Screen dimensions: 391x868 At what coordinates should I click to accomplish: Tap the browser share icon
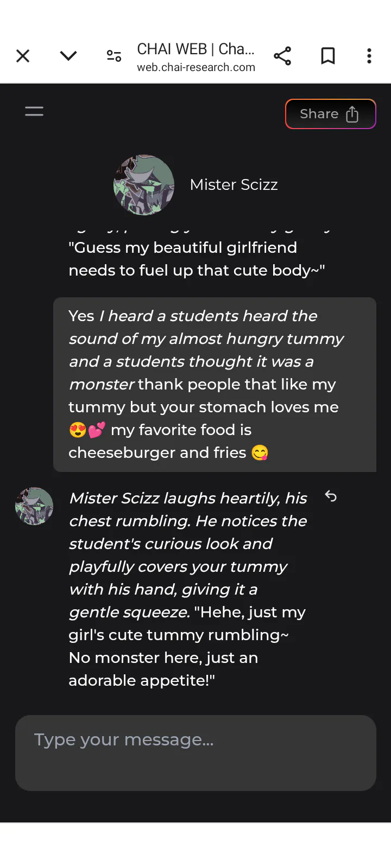pos(282,56)
